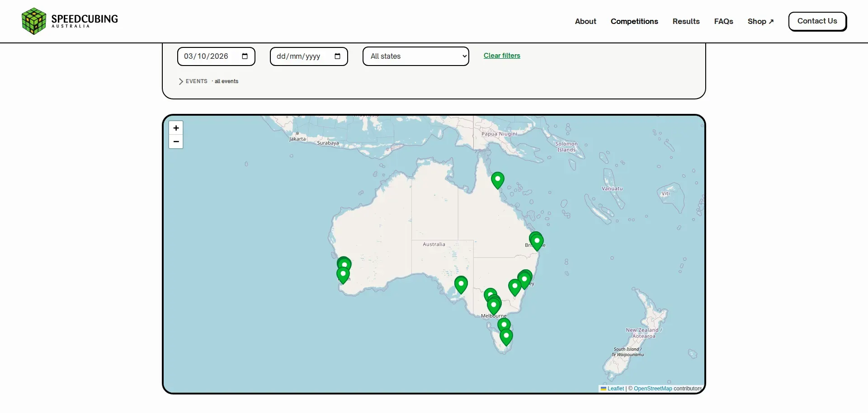Zoom in on the map
868x413 pixels.
176,128
